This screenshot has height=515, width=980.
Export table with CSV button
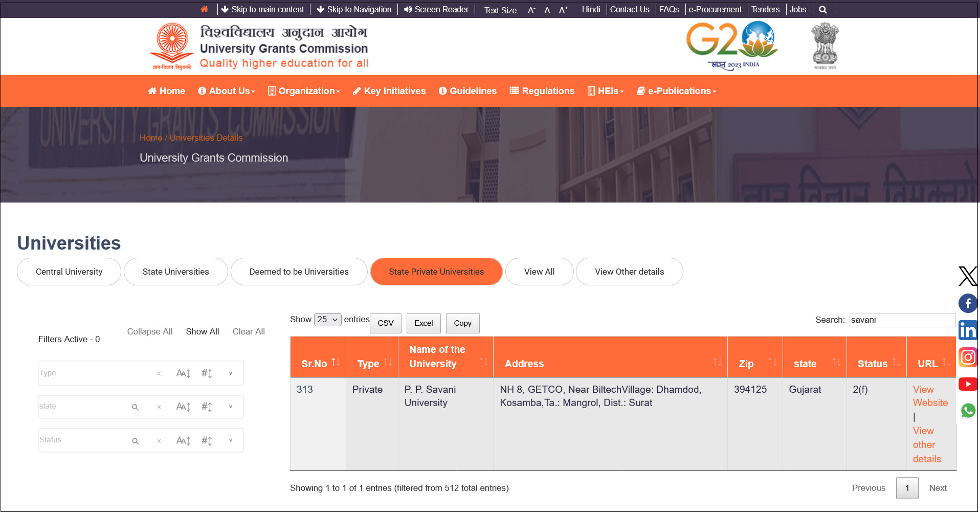(x=386, y=323)
